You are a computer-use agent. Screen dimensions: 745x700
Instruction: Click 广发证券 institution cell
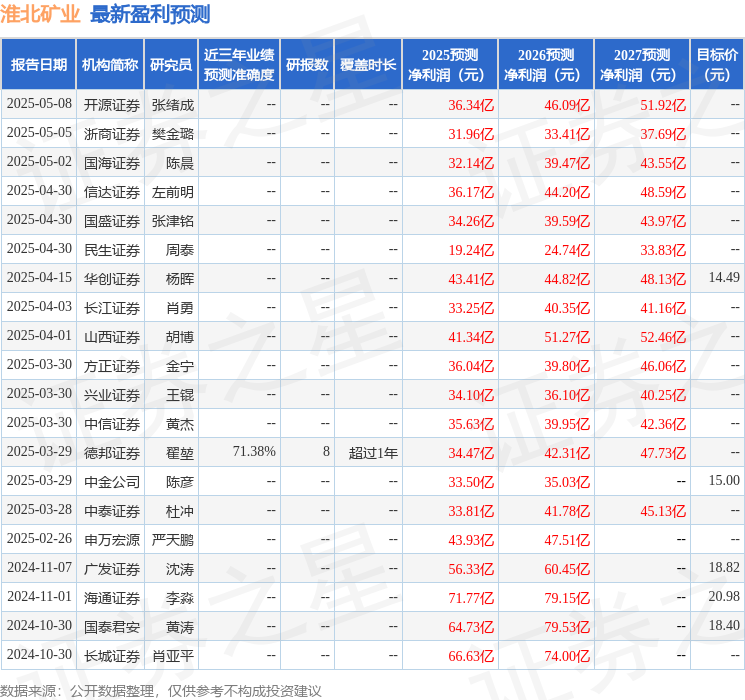point(112,568)
